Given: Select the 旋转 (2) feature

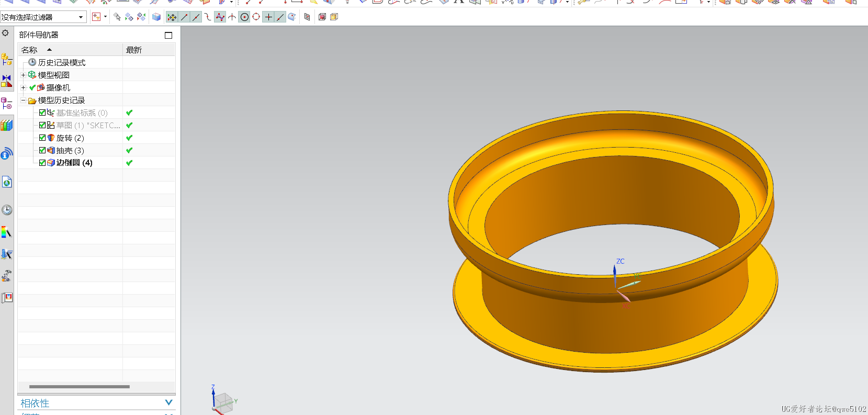Looking at the screenshot, I should click(70, 138).
